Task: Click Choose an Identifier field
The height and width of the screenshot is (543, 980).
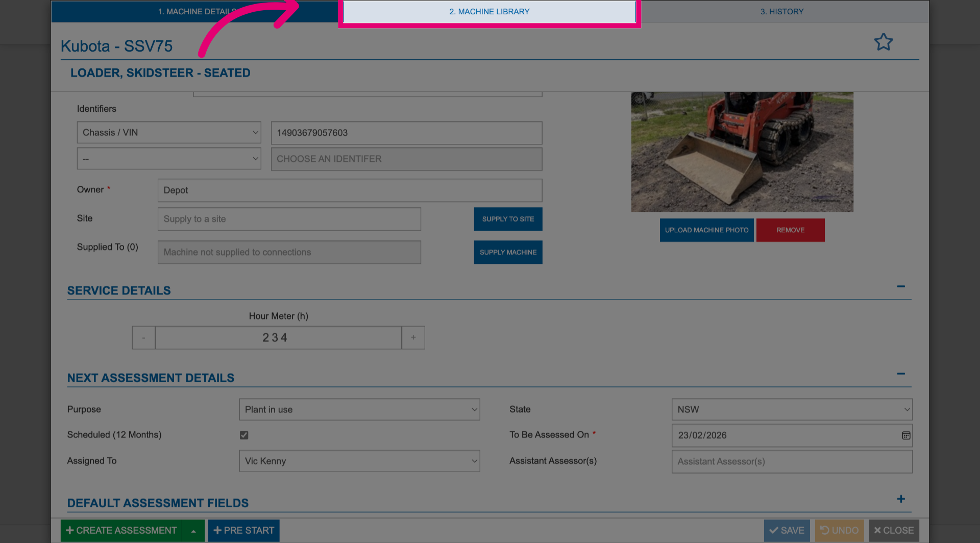Action: (x=406, y=159)
